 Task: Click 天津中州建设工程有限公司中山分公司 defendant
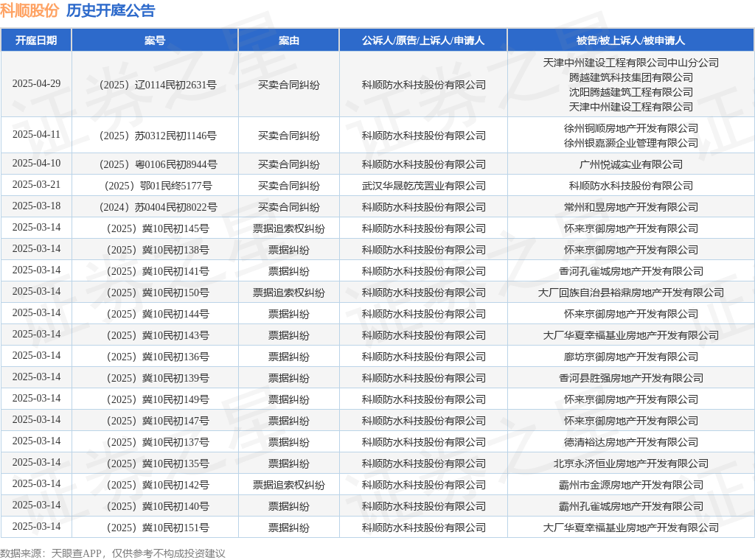click(x=631, y=63)
